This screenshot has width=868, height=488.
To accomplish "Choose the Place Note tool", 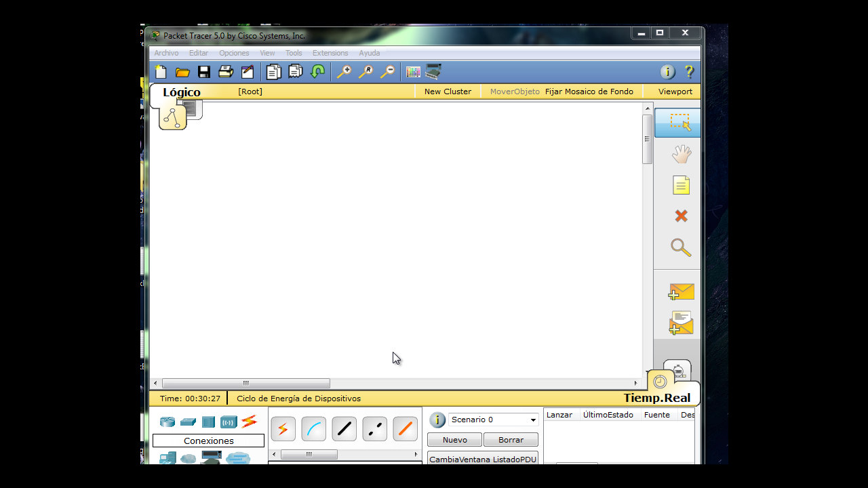I will pos(681,185).
